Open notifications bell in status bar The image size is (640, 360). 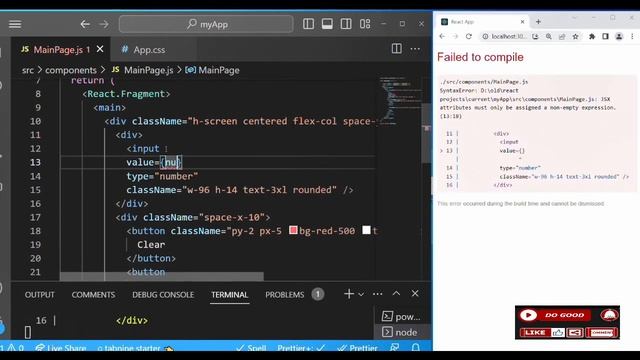click(416, 348)
